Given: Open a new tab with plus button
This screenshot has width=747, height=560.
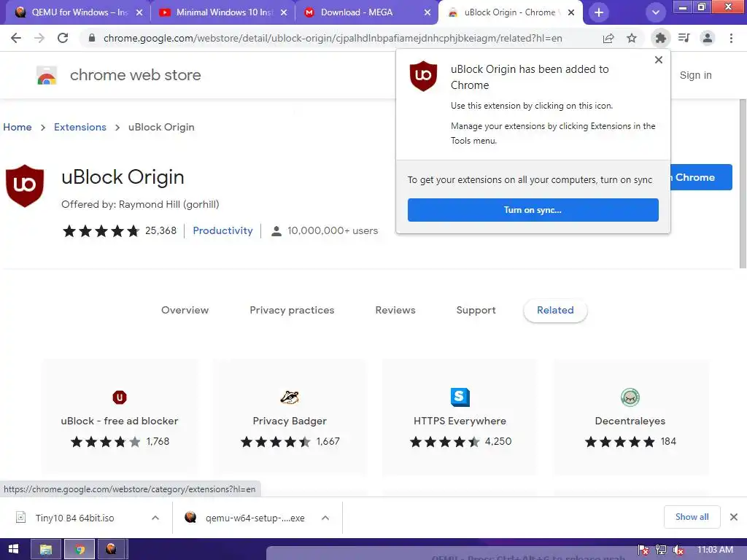Looking at the screenshot, I should [599, 13].
